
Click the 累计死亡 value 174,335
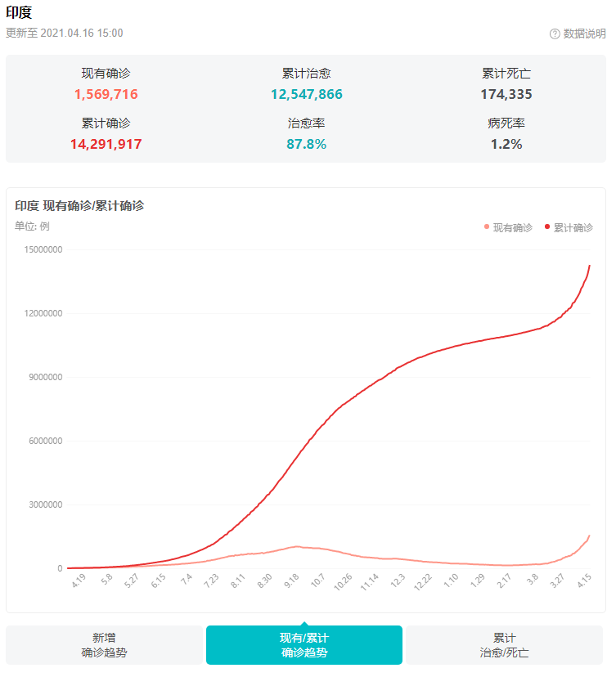pos(506,93)
